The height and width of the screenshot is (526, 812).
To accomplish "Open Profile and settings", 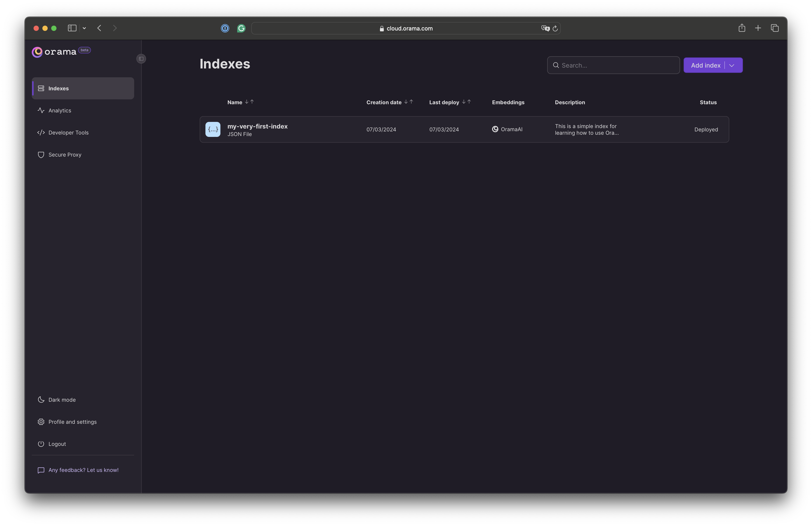I will click(83, 422).
